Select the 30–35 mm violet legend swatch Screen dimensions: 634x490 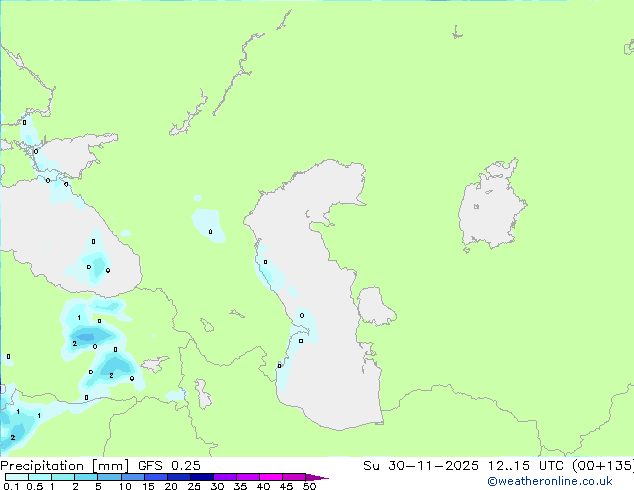225,477
